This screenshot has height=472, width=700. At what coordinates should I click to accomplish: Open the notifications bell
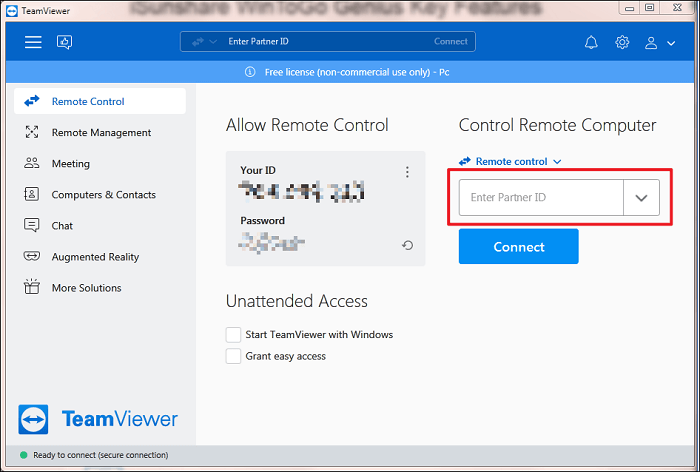pyautogui.click(x=591, y=42)
